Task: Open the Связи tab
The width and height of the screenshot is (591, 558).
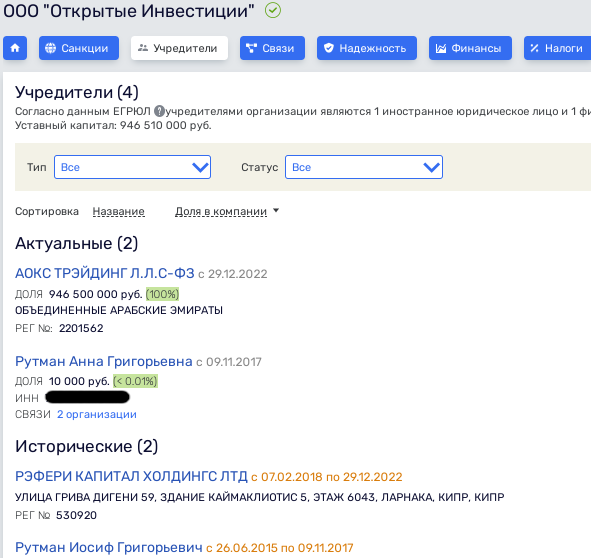Action: coord(272,48)
